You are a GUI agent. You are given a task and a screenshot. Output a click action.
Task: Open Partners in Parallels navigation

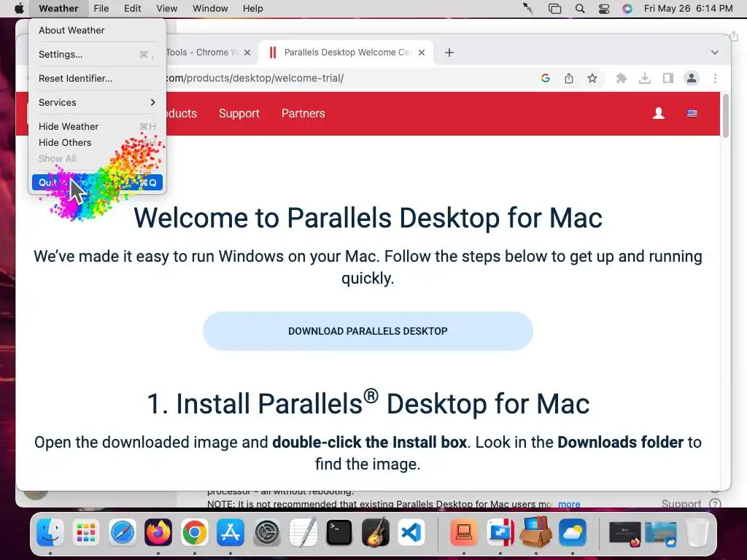point(303,113)
